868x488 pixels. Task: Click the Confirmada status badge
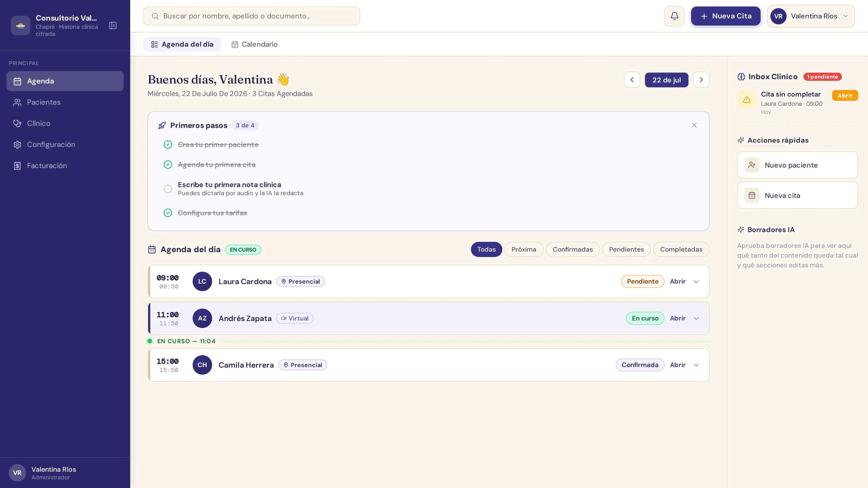[x=640, y=365]
